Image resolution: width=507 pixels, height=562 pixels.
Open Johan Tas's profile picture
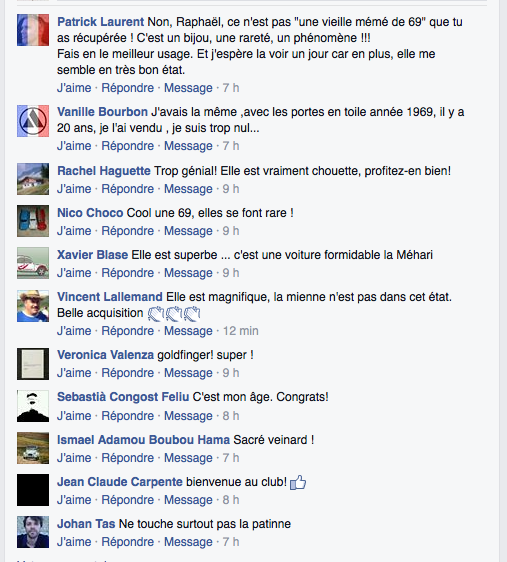pos(33,532)
